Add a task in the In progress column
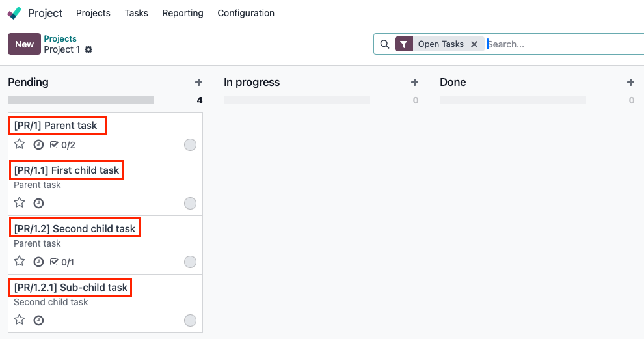Viewport: 644px width, 339px height. pyautogui.click(x=414, y=83)
